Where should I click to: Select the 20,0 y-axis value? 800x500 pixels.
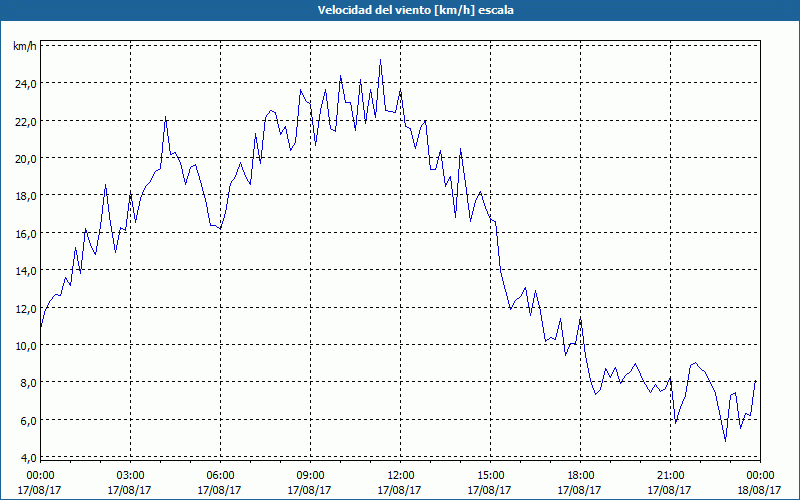[x=25, y=159]
